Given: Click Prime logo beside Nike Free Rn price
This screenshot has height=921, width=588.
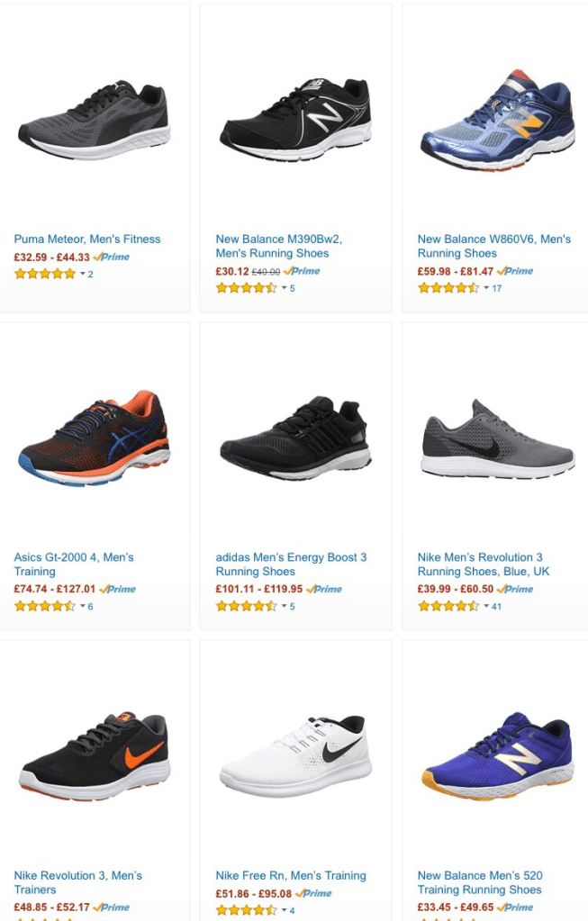Looking at the screenshot, I should (x=312, y=894).
